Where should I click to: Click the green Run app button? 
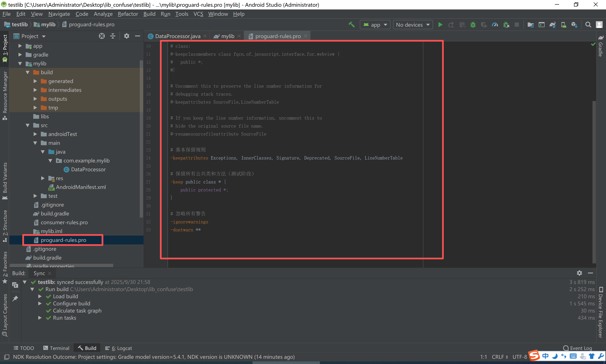click(x=440, y=25)
